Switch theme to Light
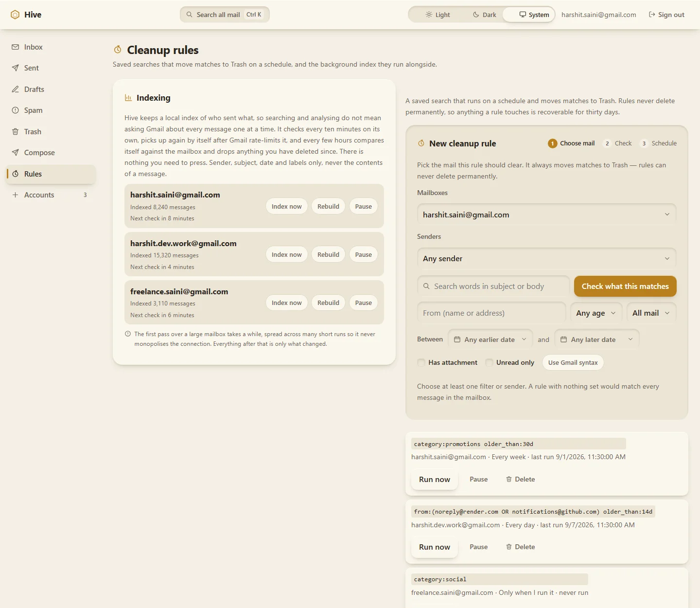Image resolution: width=700 pixels, height=608 pixels. coord(437,15)
